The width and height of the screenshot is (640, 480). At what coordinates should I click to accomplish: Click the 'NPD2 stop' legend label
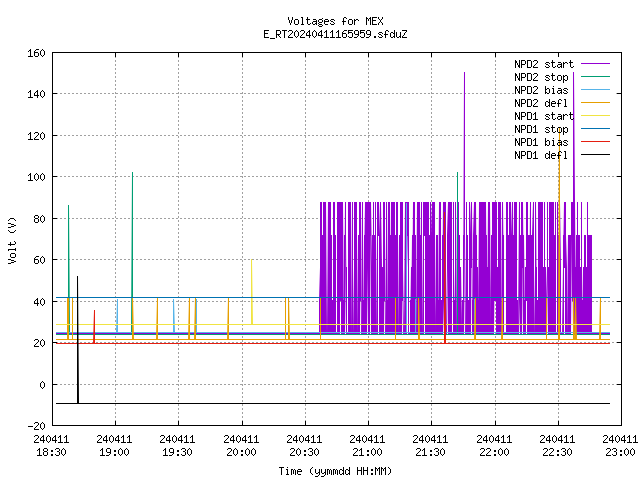pos(541,77)
